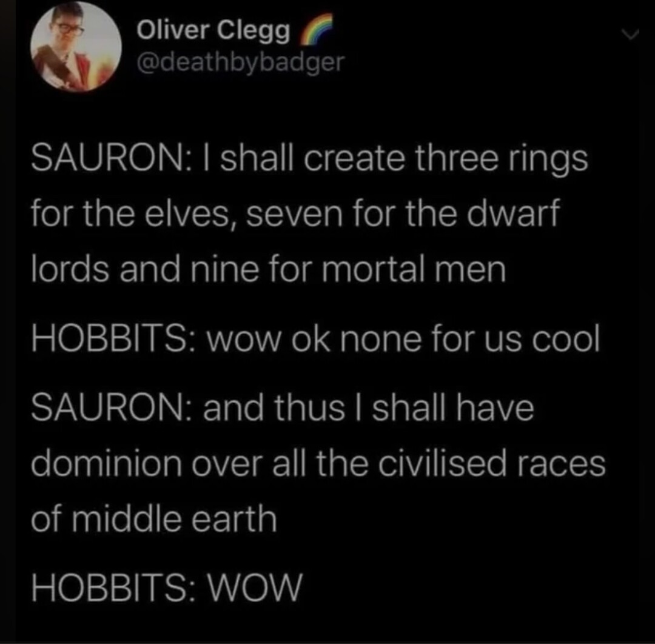Select the 'of middle earth' line
Image resolution: width=655 pixels, height=644 pixels.
(x=154, y=518)
